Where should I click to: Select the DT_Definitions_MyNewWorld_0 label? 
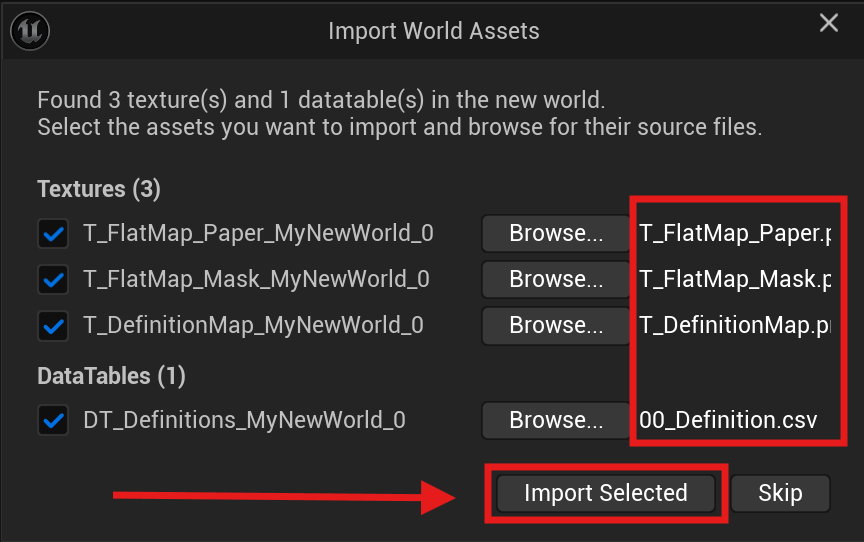(x=245, y=420)
